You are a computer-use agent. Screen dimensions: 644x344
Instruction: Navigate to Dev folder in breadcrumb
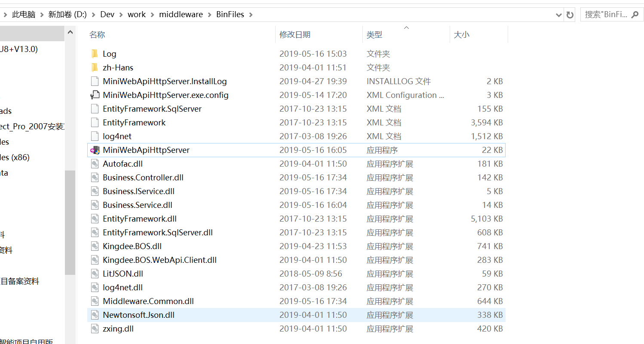107,14
